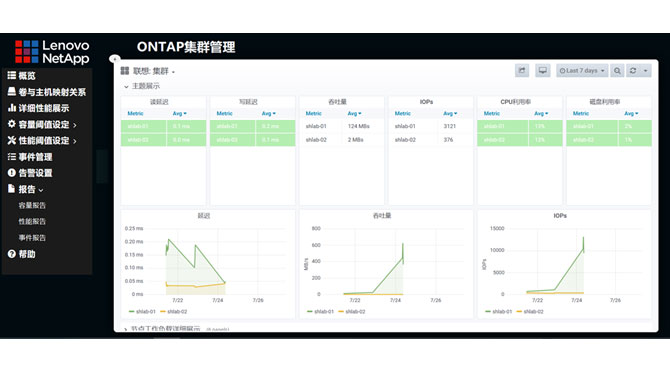Toggle shlab-01 series in 延迟 chart legend
670x373 pixels.
pos(142,311)
